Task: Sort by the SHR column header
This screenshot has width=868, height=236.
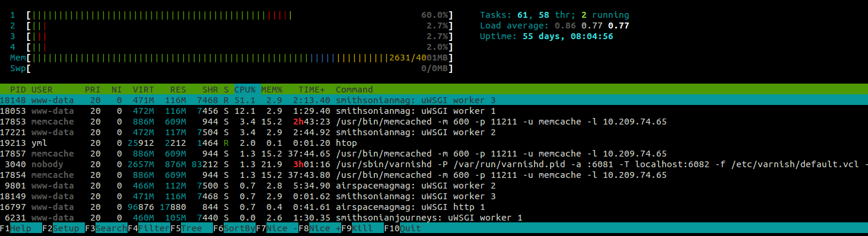Action: [210, 90]
